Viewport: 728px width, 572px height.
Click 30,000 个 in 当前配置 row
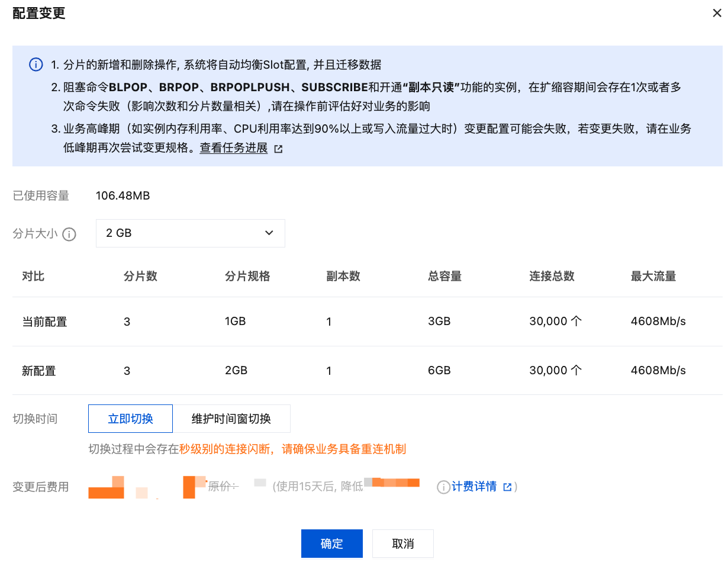556,322
